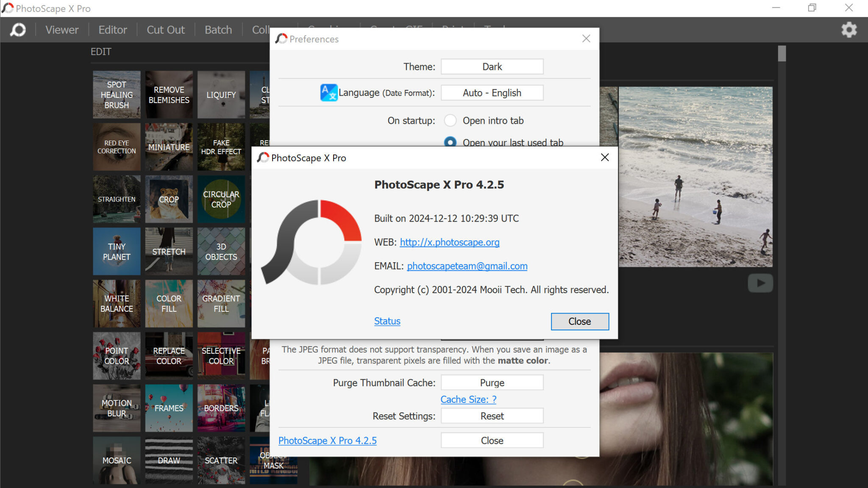868x488 pixels.
Task: Enable the Open intro tab option
Action: click(451, 120)
